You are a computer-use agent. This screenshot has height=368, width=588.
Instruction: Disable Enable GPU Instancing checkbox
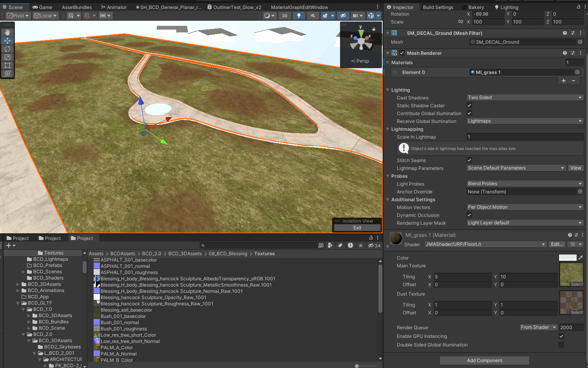tap(561, 336)
